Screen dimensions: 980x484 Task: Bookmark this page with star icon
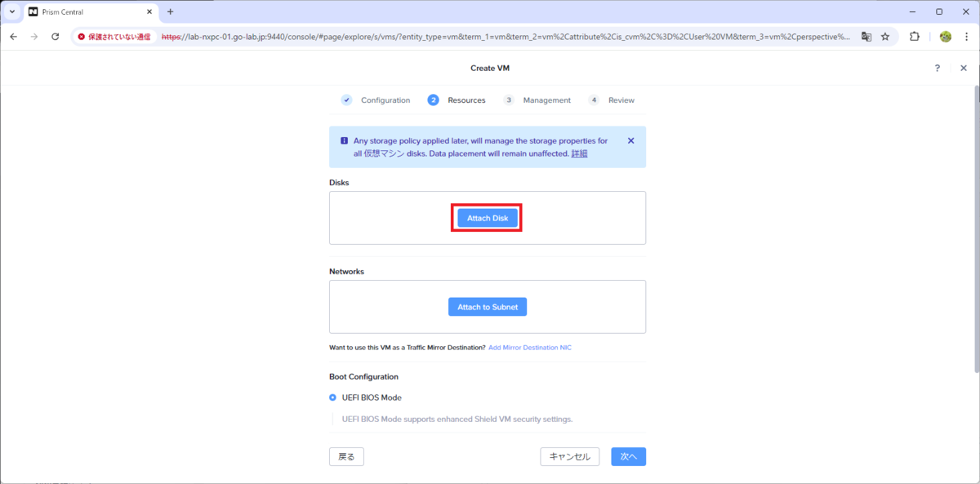[x=885, y=37]
